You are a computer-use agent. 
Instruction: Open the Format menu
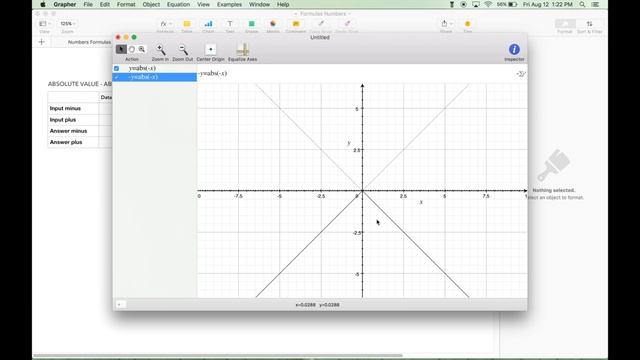pos(126,4)
